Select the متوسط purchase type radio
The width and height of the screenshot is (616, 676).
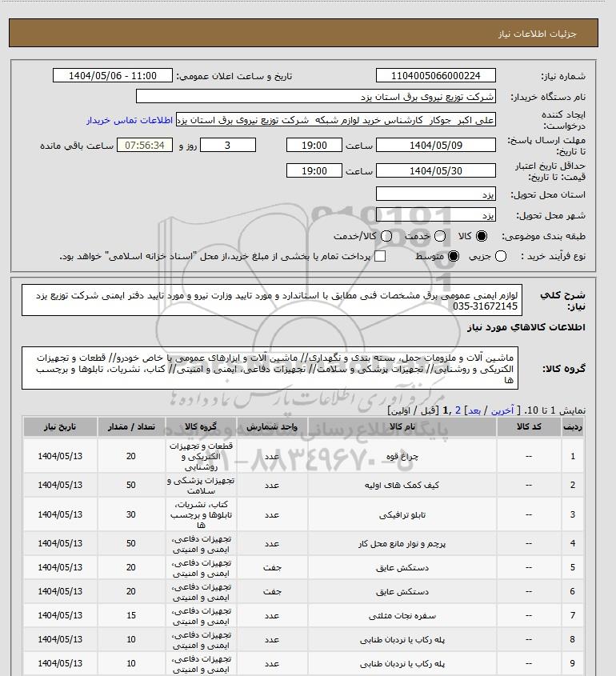click(x=454, y=256)
